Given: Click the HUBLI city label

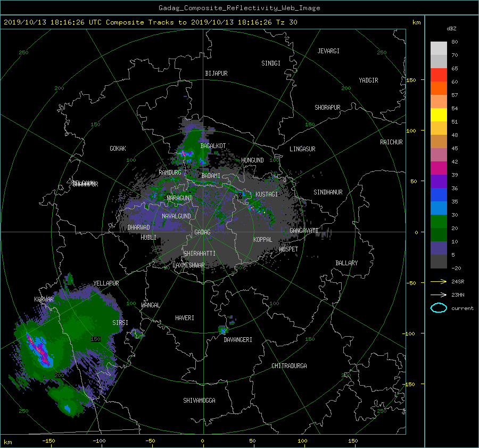Looking at the screenshot, I should pos(148,238).
